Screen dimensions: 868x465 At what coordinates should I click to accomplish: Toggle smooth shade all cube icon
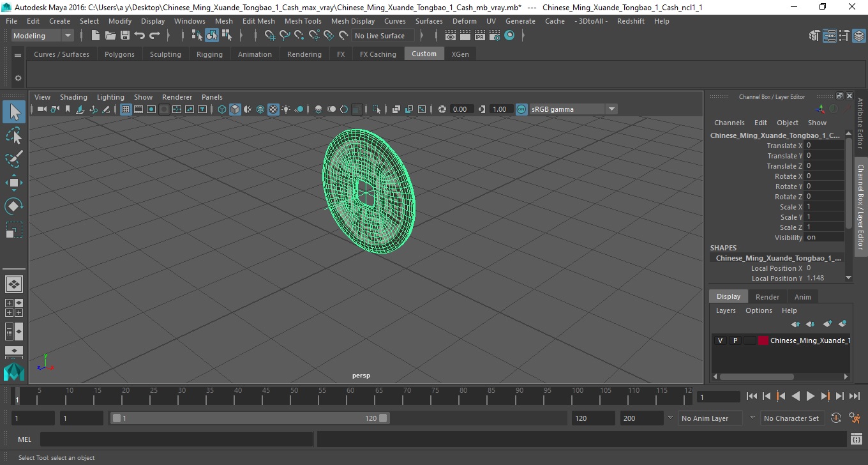pos(235,109)
